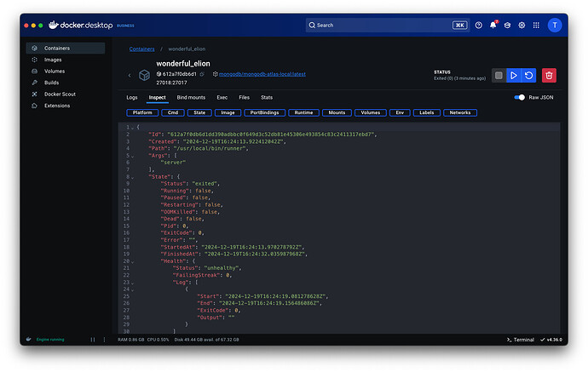
Task: Start the container with the play button
Action: [x=513, y=76]
